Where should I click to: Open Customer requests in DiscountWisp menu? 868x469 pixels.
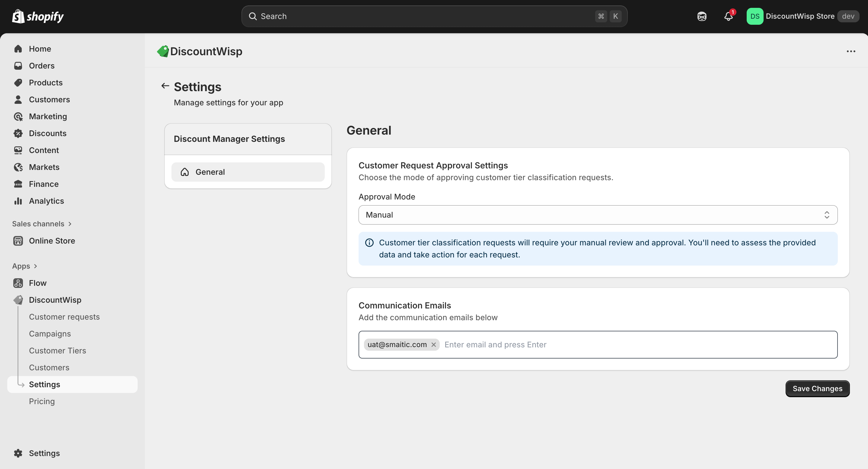64,317
